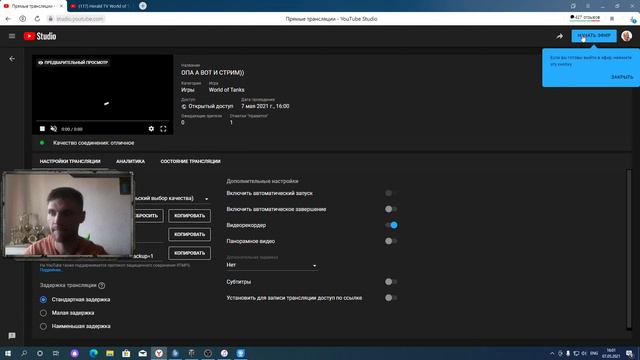Click the taskbar clock
Screen dimensions: 640x360
611,353
